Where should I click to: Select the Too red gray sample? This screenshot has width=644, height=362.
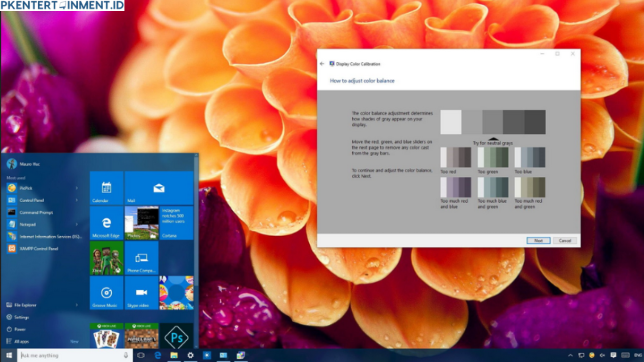pyautogui.click(x=456, y=157)
